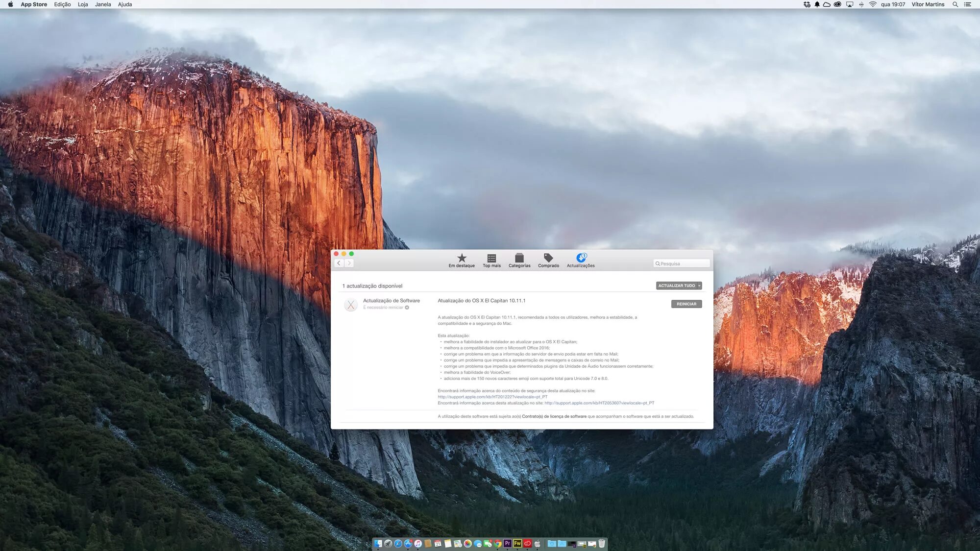Open the AirPlay display menu icon
The height and width of the screenshot is (551, 980).
tap(850, 4)
